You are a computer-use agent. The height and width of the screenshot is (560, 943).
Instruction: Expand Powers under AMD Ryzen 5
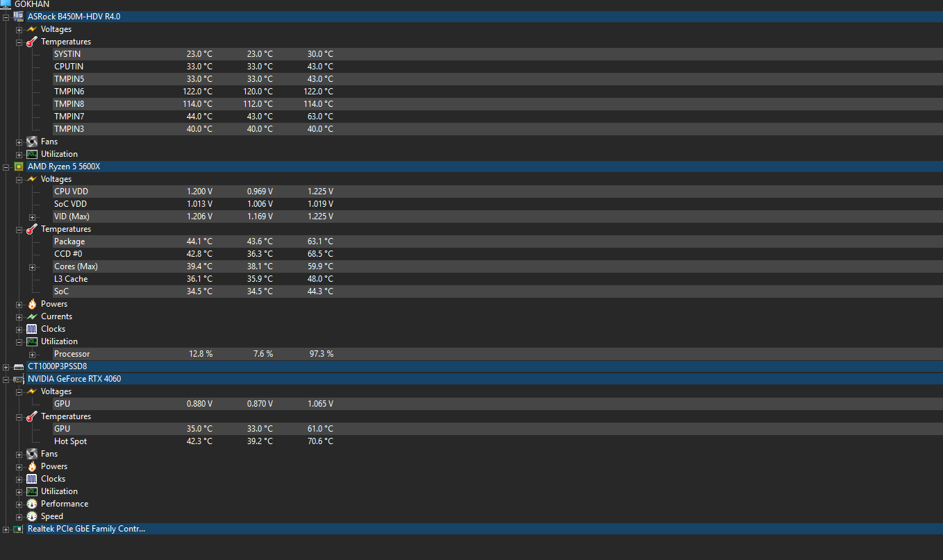[x=19, y=305]
